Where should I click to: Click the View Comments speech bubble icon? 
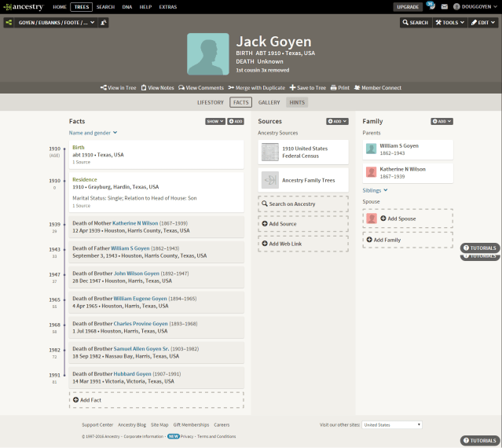[x=181, y=87]
